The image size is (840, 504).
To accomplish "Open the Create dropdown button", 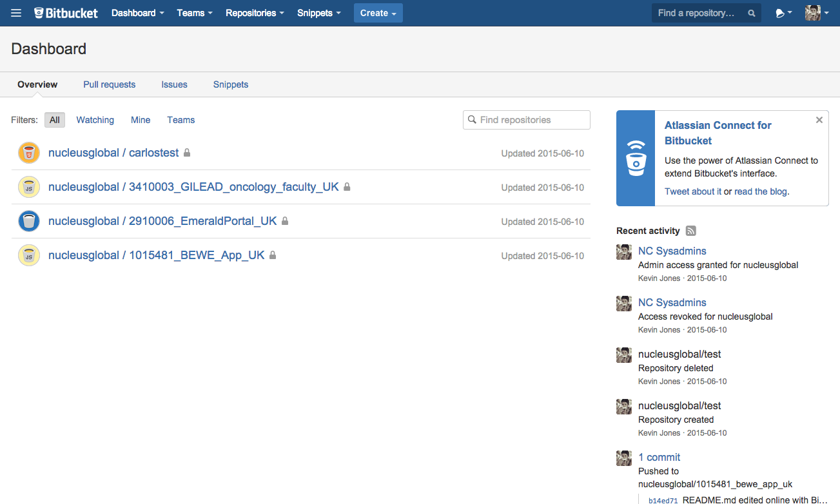I will tap(378, 13).
